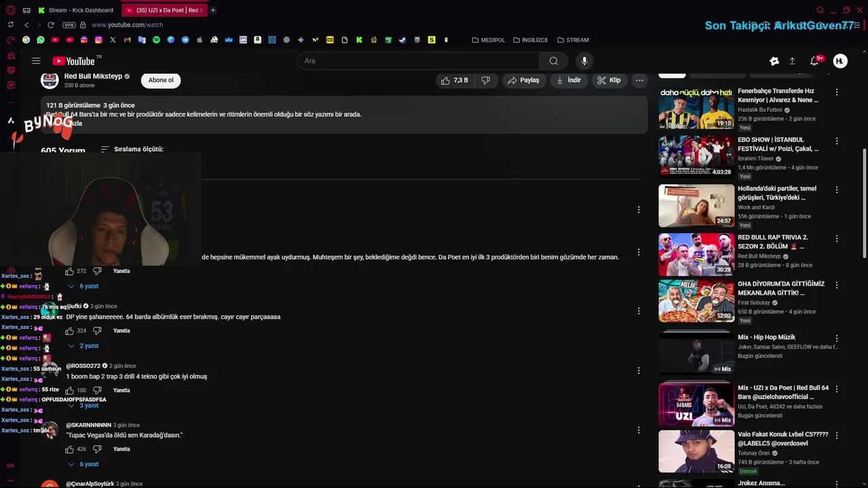Select the UZI x Da Poet browser tab
Screen dimensions: 868x488
(164, 10)
